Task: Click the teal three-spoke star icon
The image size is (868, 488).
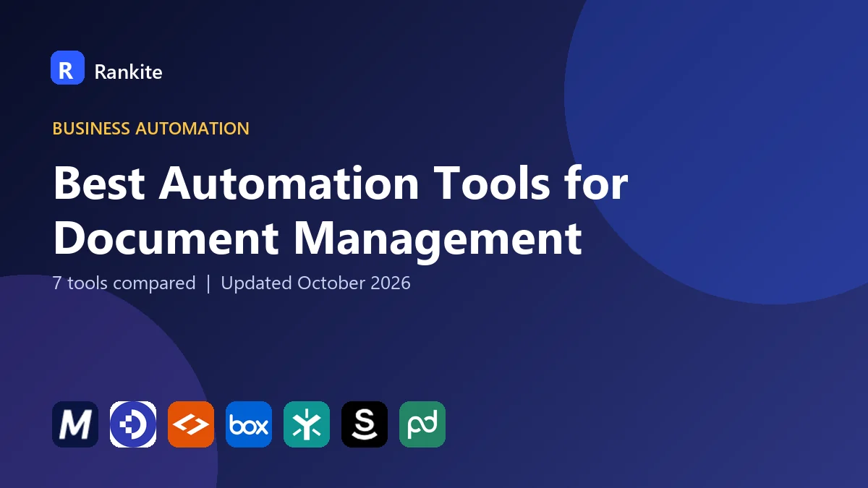Action: coord(307,424)
